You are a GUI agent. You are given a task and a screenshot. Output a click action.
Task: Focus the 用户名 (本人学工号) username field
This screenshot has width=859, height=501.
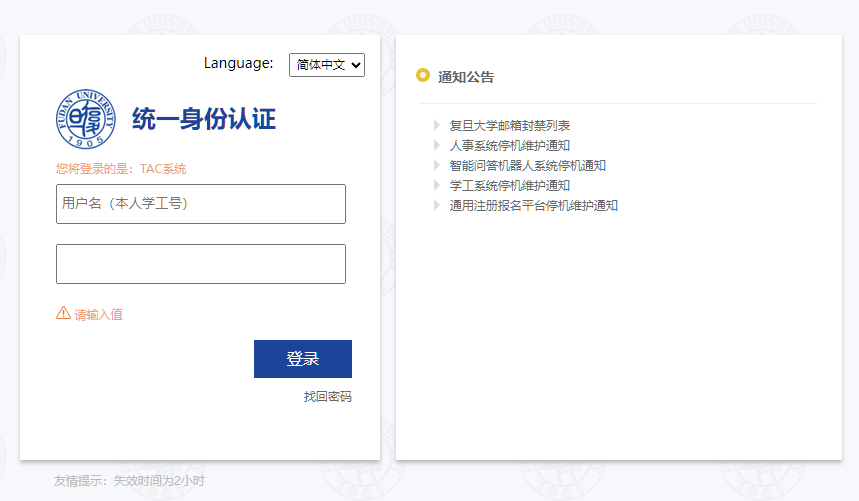[201, 204]
